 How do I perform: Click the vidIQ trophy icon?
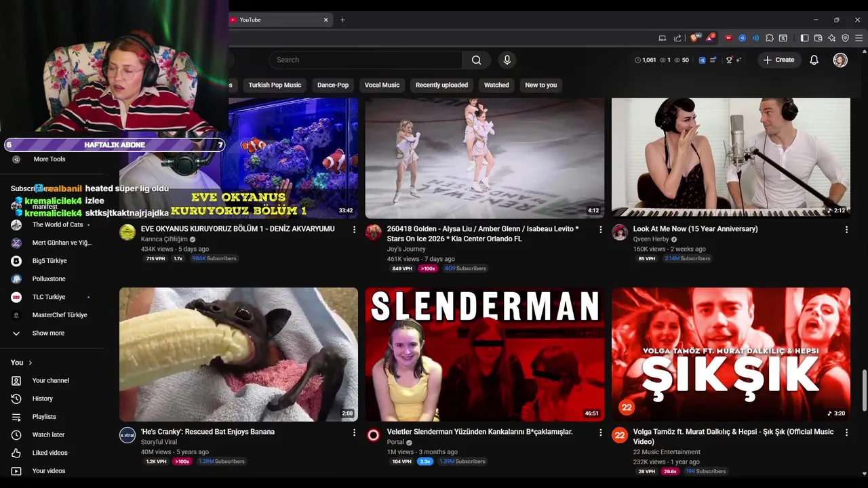click(x=729, y=60)
